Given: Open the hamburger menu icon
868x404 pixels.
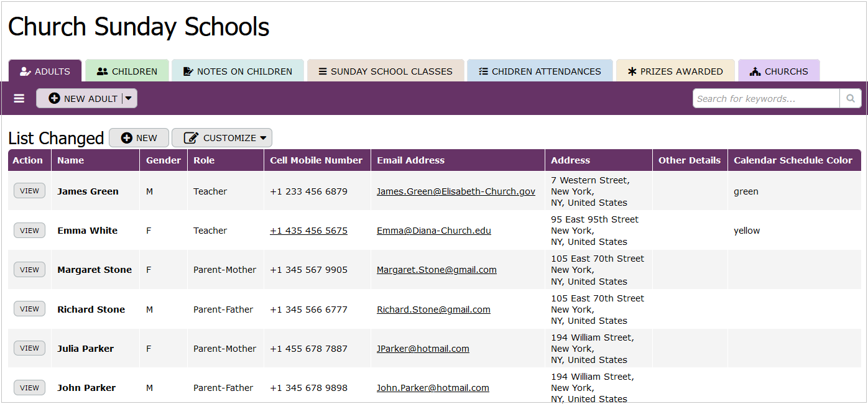Looking at the screenshot, I should point(19,99).
